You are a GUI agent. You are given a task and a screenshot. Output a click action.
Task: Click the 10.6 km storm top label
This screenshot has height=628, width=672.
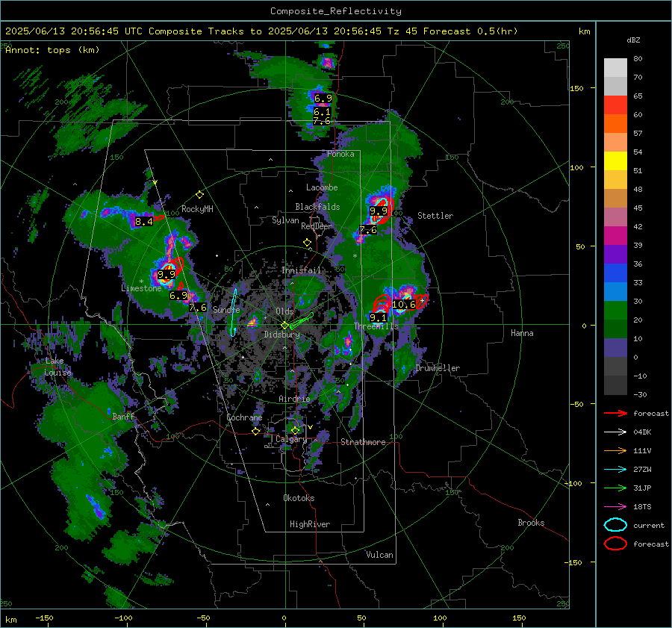pyautogui.click(x=404, y=305)
